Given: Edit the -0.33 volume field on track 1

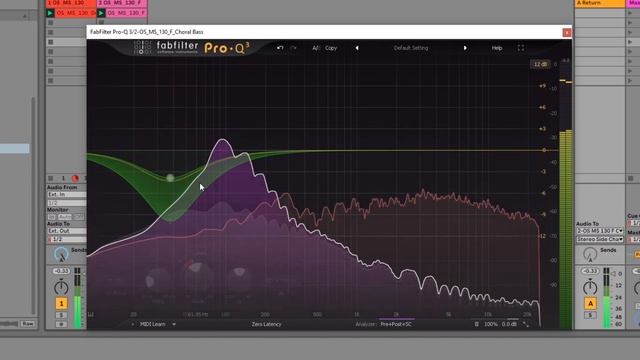Looking at the screenshot, I should click(x=61, y=271).
